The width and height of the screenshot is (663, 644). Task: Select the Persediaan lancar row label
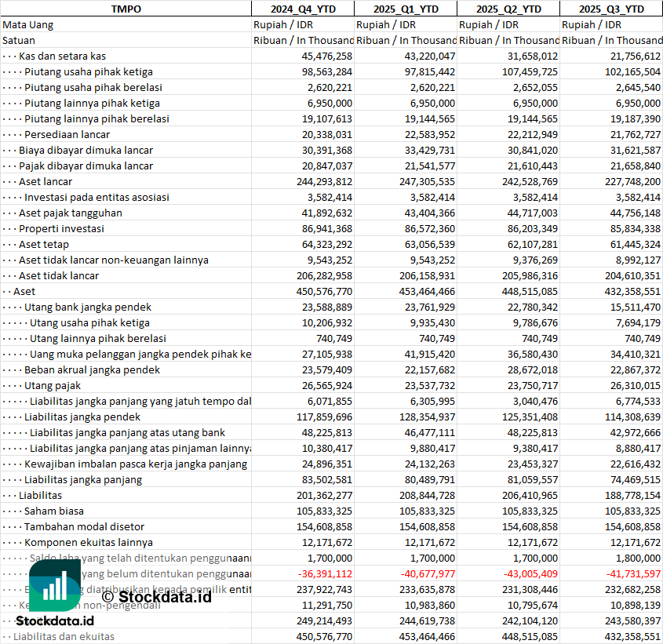[67, 134]
